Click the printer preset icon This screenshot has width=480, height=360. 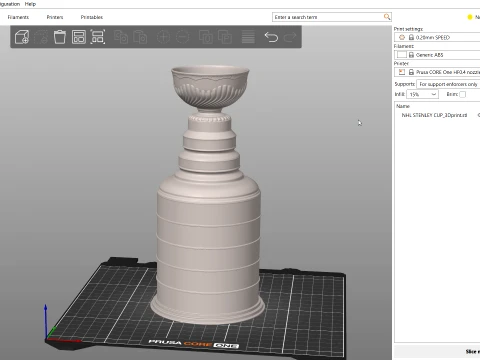402,72
